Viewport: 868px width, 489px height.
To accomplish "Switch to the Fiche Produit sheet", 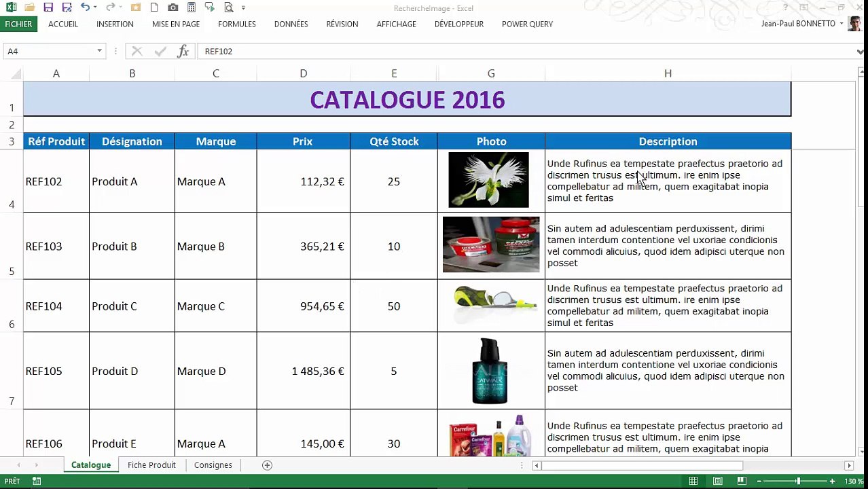I will (x=151, y=465).
